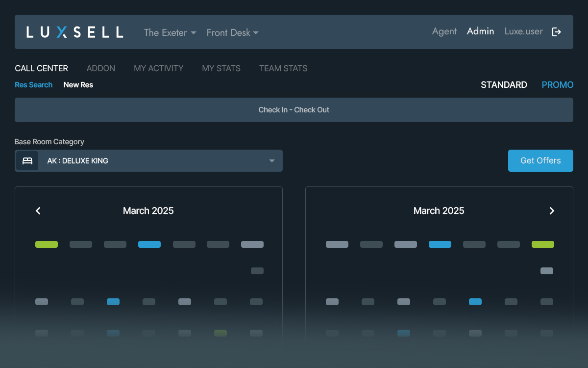This screenshot has width=588, height=368.
Task: Click the New Res link
Action: pyautogui.click(x=78, y=85)
